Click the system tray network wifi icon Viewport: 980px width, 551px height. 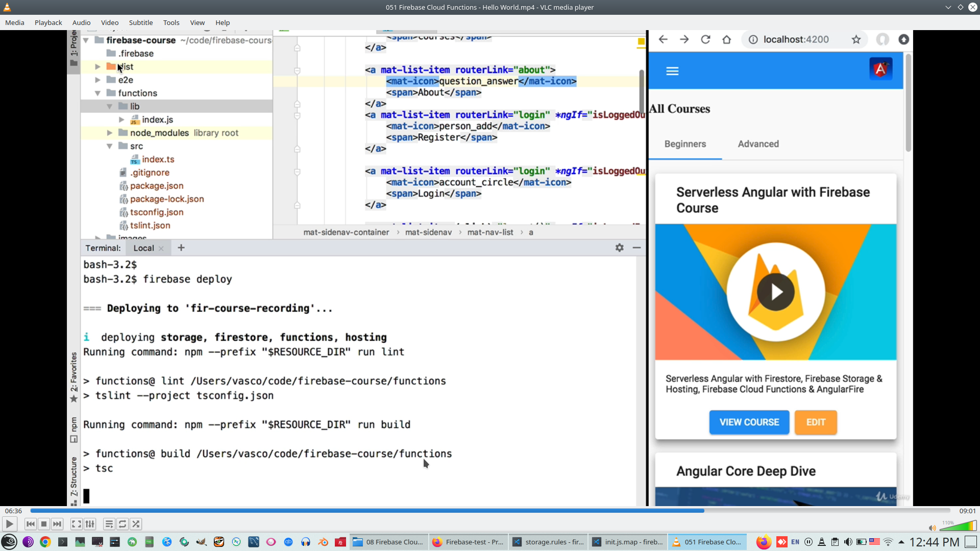(888, 542)
